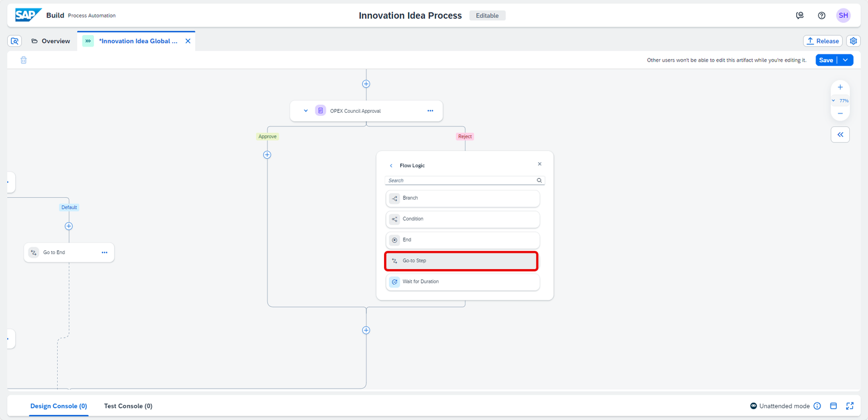Viewport: 868px width, 420px height.
Task: Zoom out the canvas with minus button
Action: [840, 113]
